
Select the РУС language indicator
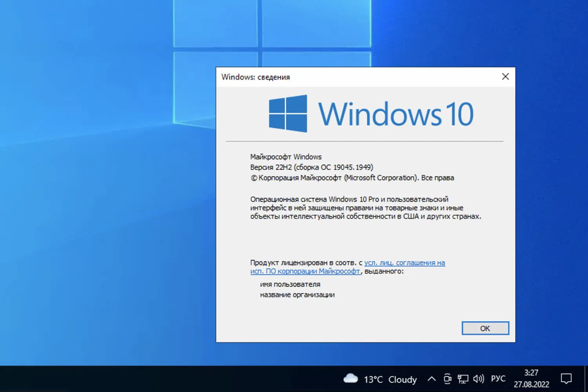[497, 379]
